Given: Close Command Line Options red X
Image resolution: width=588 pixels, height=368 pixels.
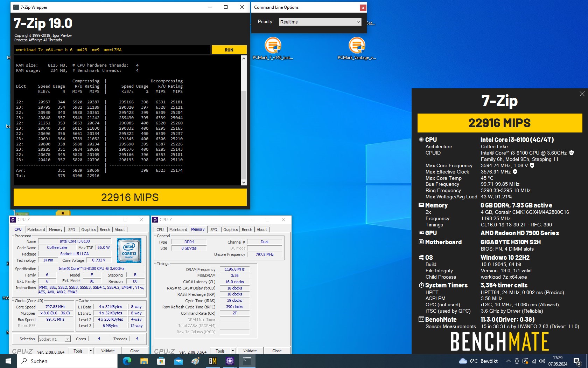Looking at the screenshot, I should pyautogui.click(x=363, y=7).
